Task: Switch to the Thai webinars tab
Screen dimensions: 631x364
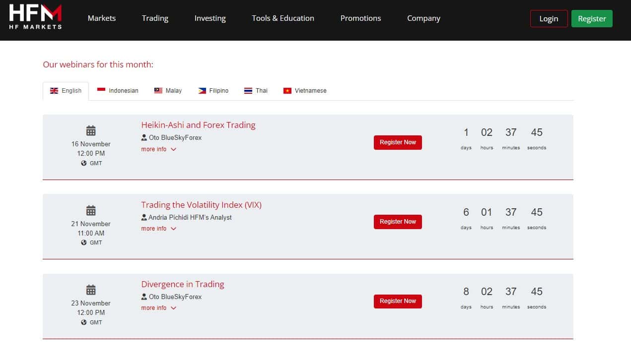Action: tap(256, 91)
